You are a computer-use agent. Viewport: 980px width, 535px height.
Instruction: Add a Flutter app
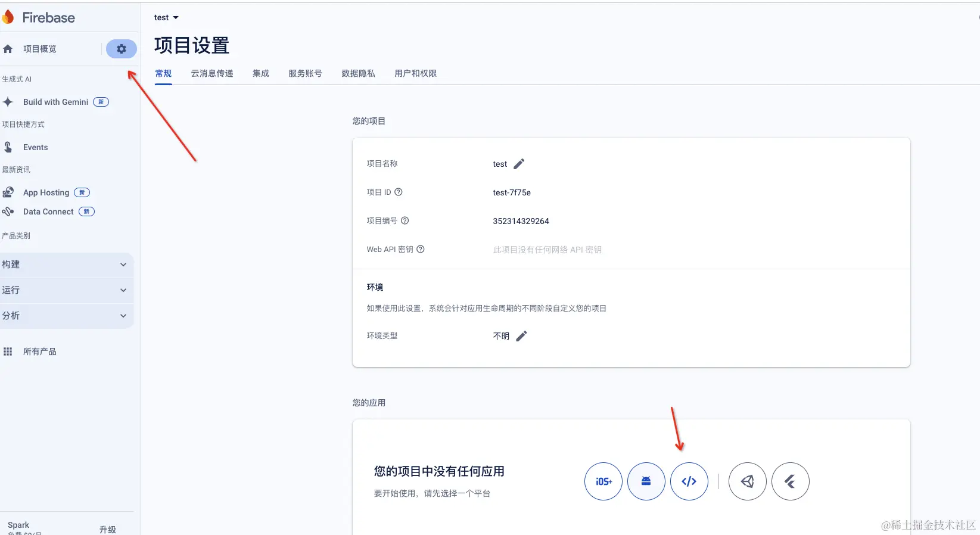coord(791,481)
